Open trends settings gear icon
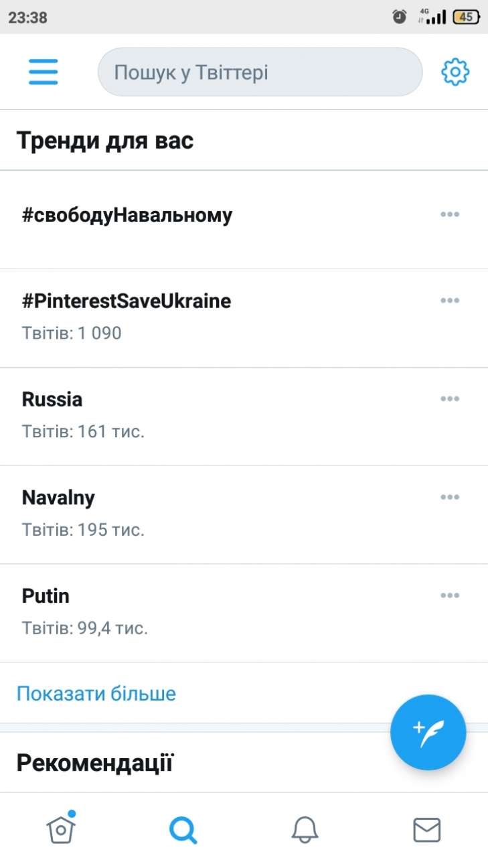 pos(455,72)
